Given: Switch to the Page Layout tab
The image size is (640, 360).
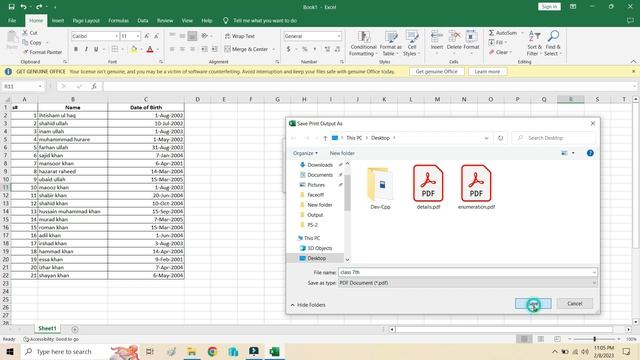Looking at the screenshot, I should [x=86, y=20].
